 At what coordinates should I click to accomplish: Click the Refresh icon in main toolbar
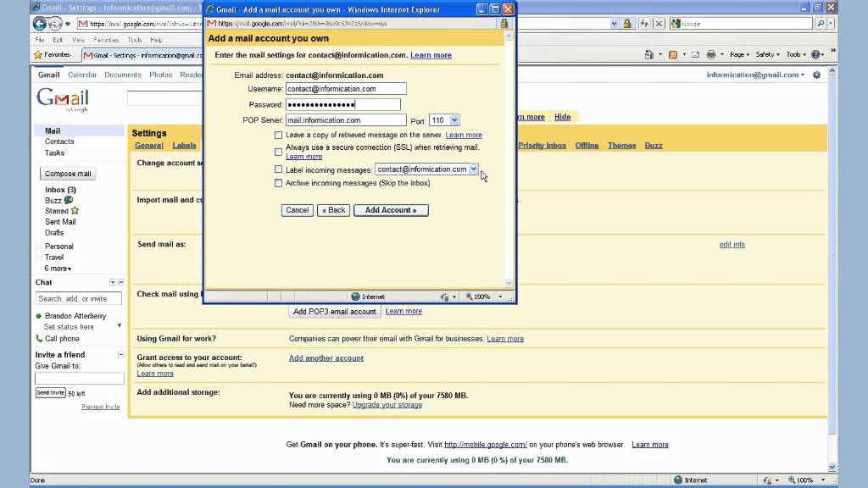pos(644,24)
